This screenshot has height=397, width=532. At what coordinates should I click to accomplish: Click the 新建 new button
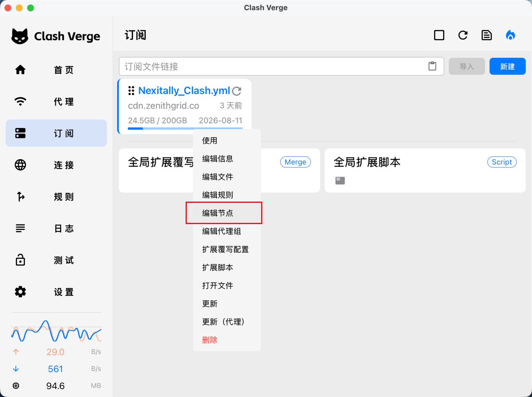pos(508,66)
